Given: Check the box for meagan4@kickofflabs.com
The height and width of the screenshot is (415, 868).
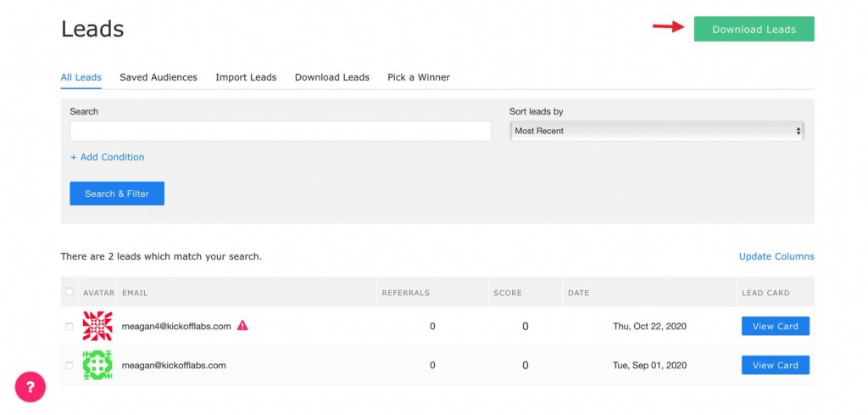Looking at the screenshot, I should coord(69,327).
